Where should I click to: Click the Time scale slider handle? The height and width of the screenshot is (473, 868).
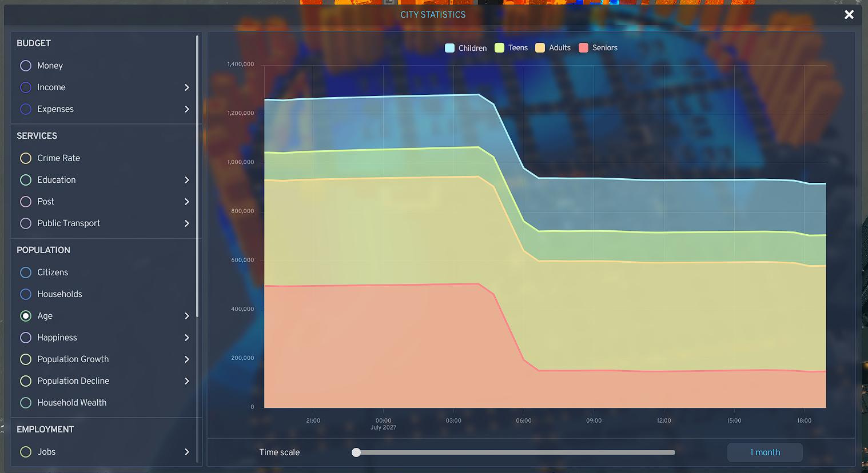point(356,452)
